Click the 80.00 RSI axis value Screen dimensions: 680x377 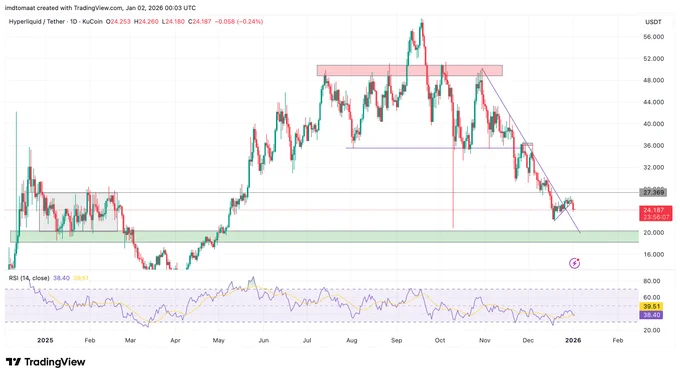[x=652, y=281]
